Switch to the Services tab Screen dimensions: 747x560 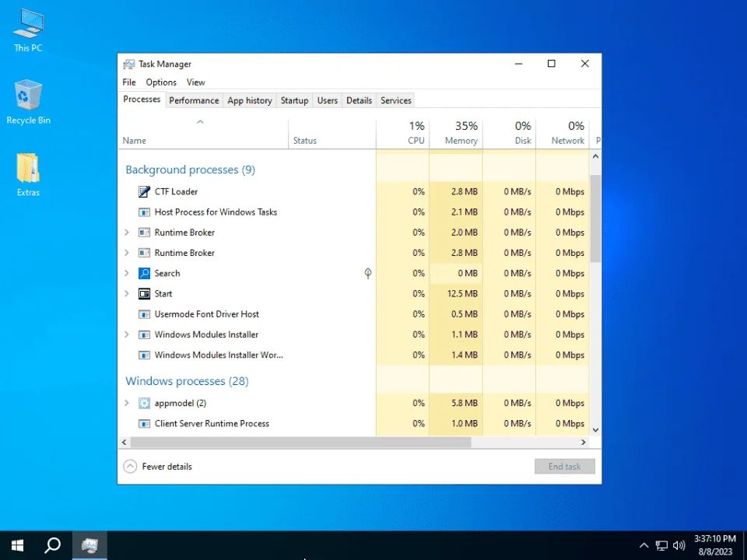point(396,100)
